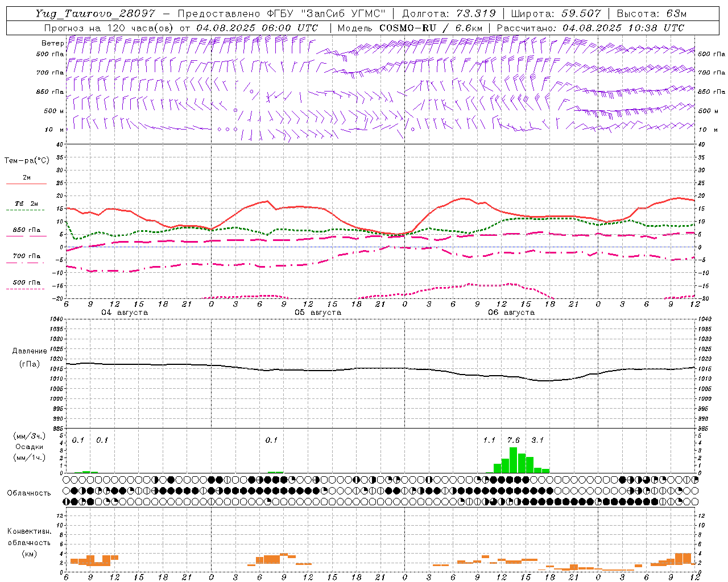Screen dimensions: 728x582
Task: Click the Долгота: 73.319 longitude value
Action: pyautogui.click(x=449, y=14)
